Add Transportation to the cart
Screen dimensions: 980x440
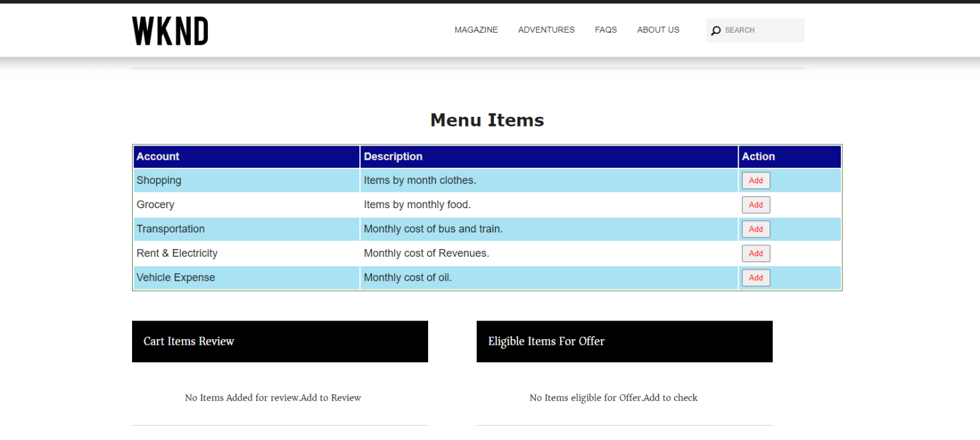(x=755, y=229)
